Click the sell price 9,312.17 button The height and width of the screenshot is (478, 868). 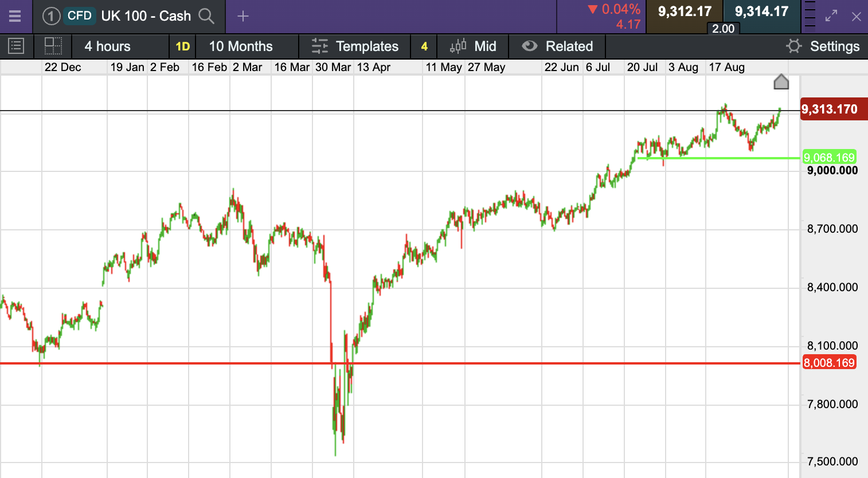click(685, 12)
